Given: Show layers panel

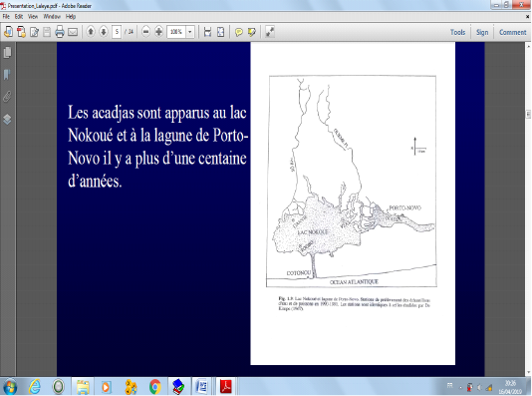Looking at the screenshot, I should (7, 119).
